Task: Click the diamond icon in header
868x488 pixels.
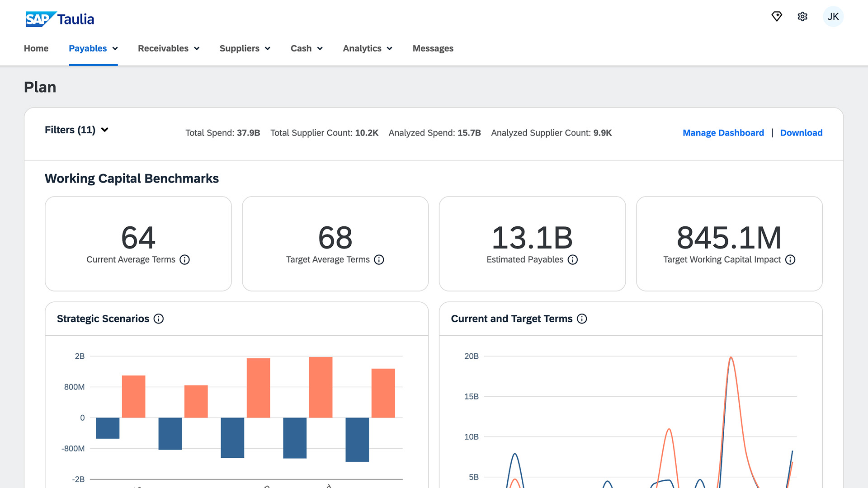Action: [777, 17]
